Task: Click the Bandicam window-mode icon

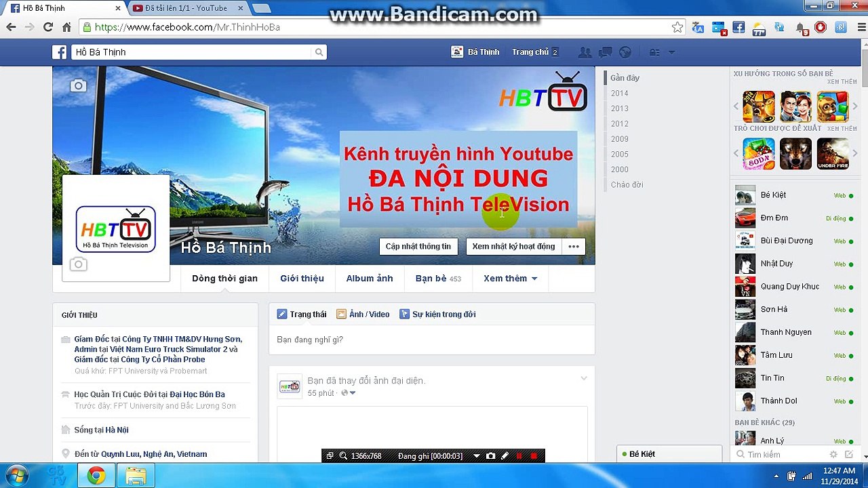Action: click(x=330, y=456)
